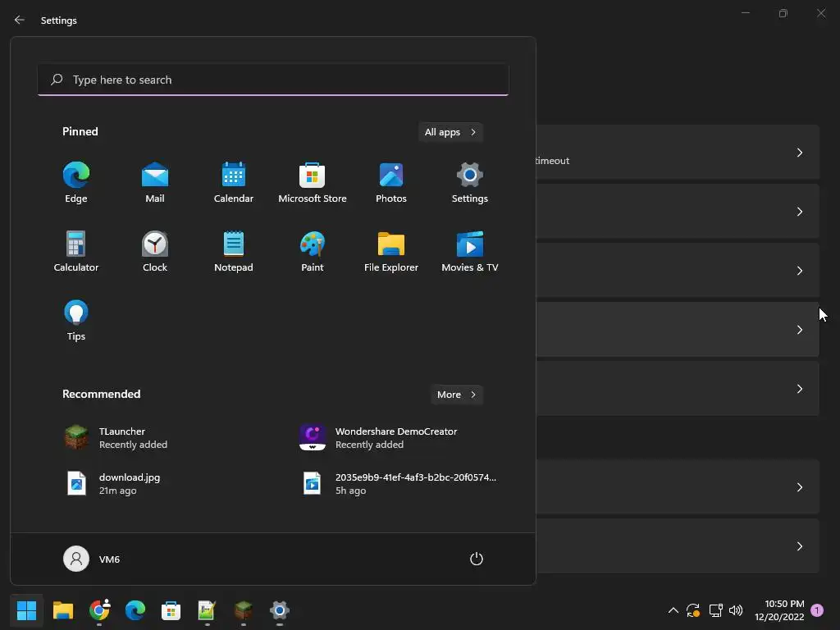Click the Windows Start button on taskbar
This screenshot has height=630, width=840.
point(26,610)
